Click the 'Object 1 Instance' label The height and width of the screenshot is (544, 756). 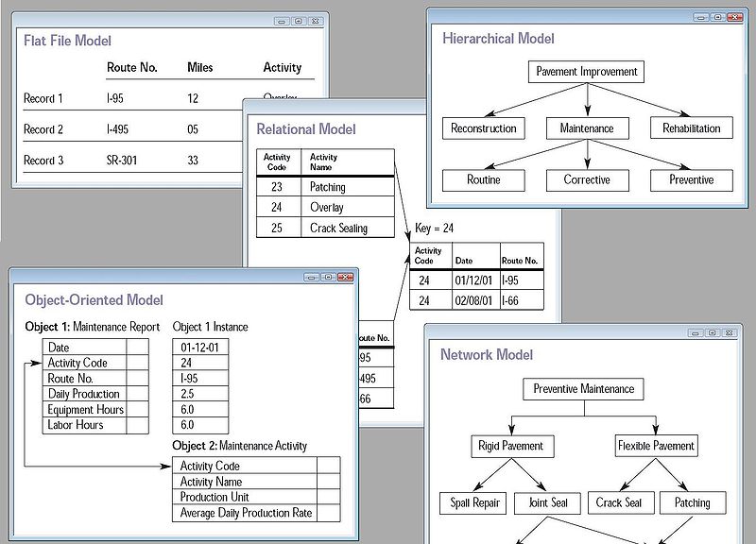pos(210,327)
